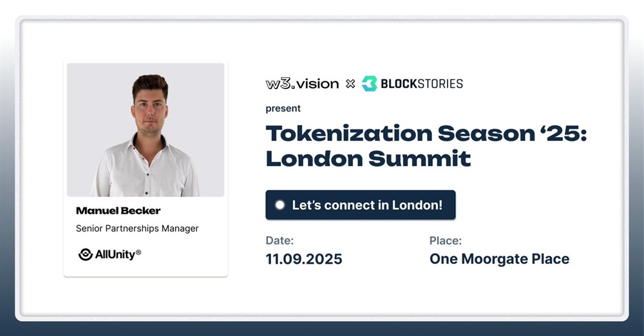Click the registered trademark symbol after AllUnity

point(138,252)
